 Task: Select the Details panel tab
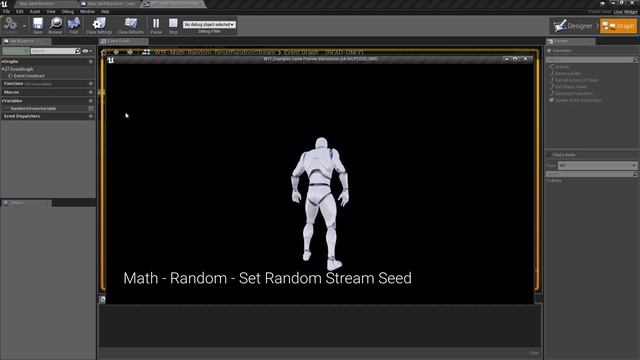point(27,203)
